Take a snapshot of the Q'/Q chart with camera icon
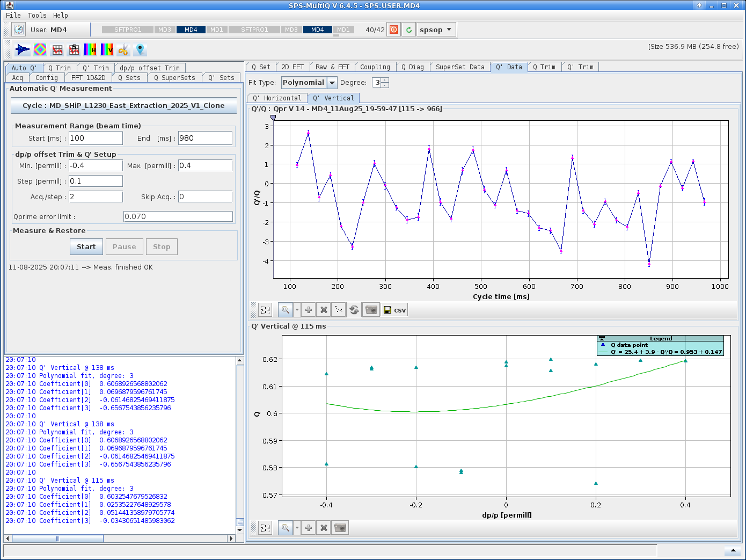This screenshot has width=746, height=560. coord(371,309)
